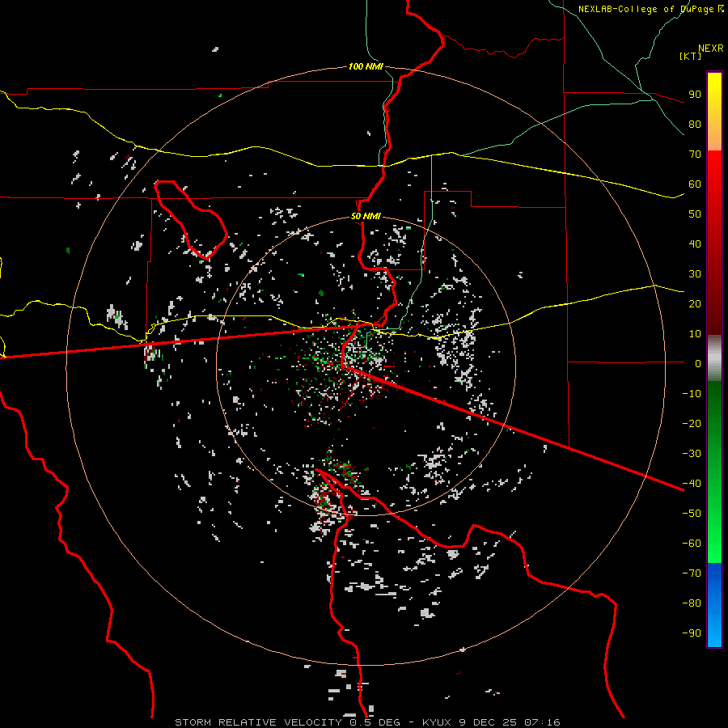
Task: Click the -80 value on velocity scale
Action: tap(692, 603)
